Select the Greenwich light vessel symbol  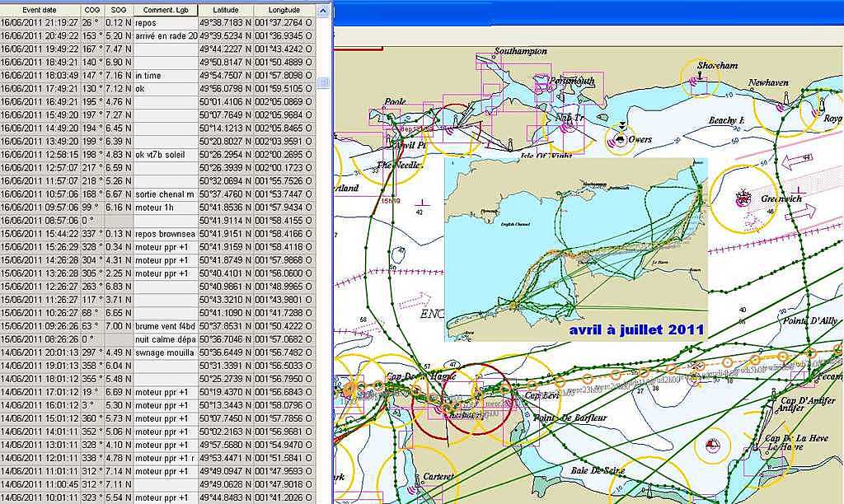743,198
